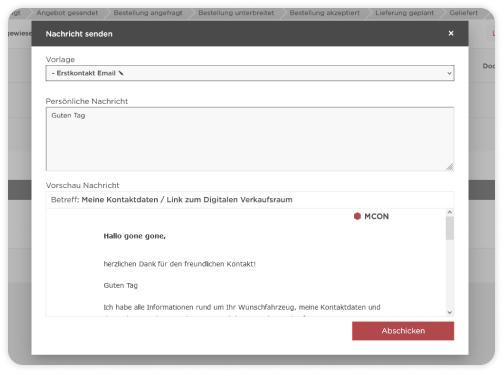Click the textarea resize handle corner

pyautogui.click(x=450, y=167)
